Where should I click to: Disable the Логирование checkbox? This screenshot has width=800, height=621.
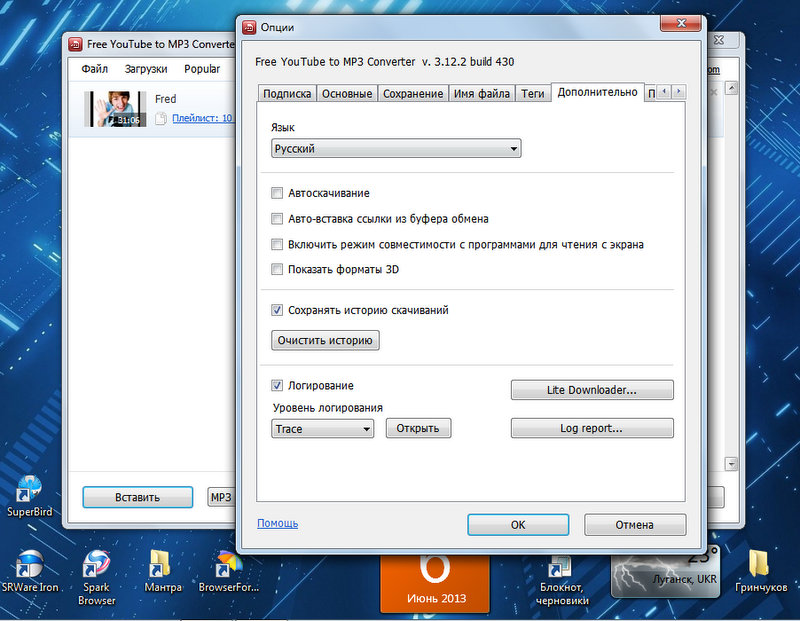pyautogui.click(x=277, y=386)
